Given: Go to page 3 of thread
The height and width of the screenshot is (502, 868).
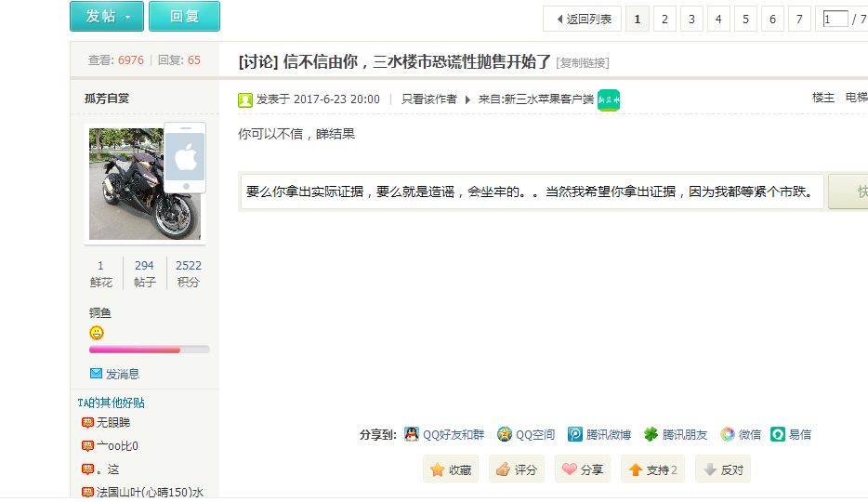Looking at the screenshot, I should pyautogui.click(x=691, y=19).
